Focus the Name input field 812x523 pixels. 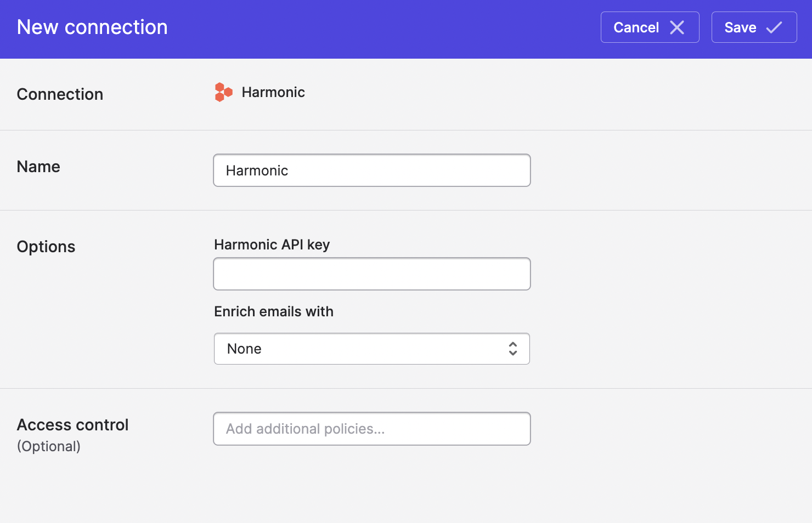coord(372,170)
